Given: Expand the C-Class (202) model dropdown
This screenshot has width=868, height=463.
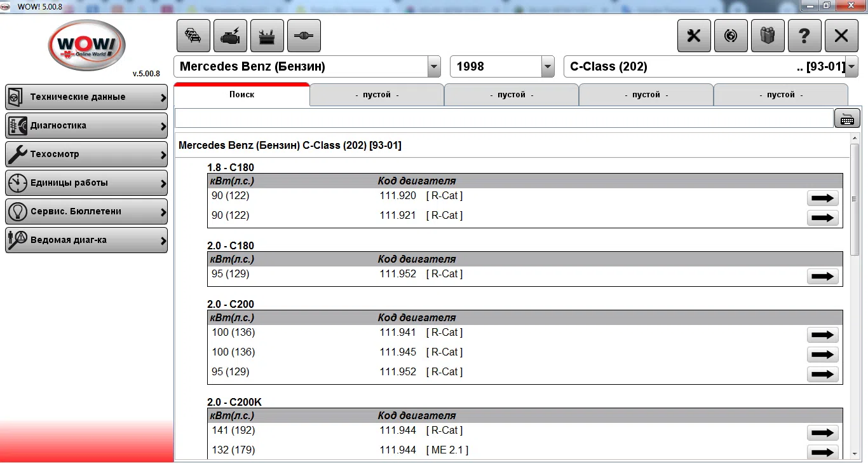Looking at the screenshot, I should tap(852, 67).
